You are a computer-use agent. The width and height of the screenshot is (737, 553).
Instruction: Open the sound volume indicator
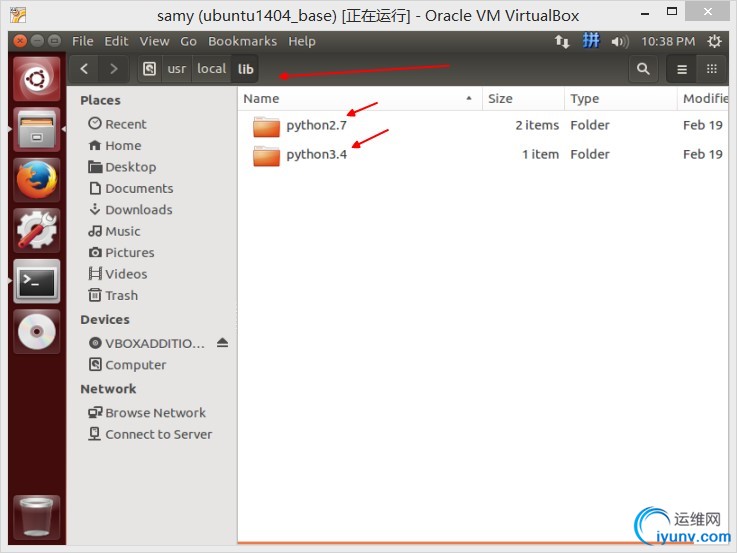click(x=619, y=42)
